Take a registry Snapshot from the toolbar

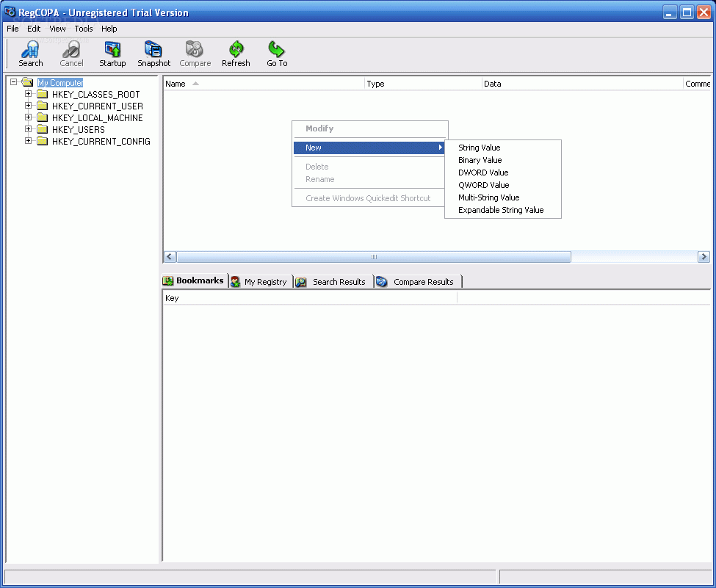point(153,49)
